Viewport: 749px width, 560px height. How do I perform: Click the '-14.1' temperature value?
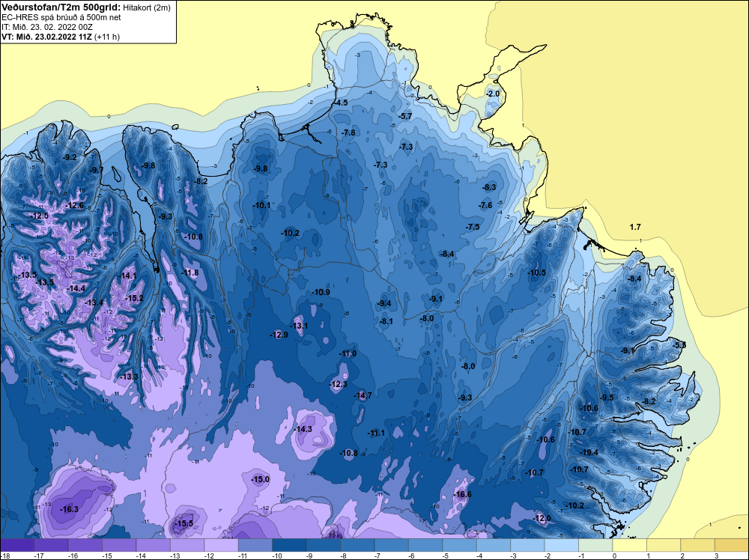pos(128,276)
